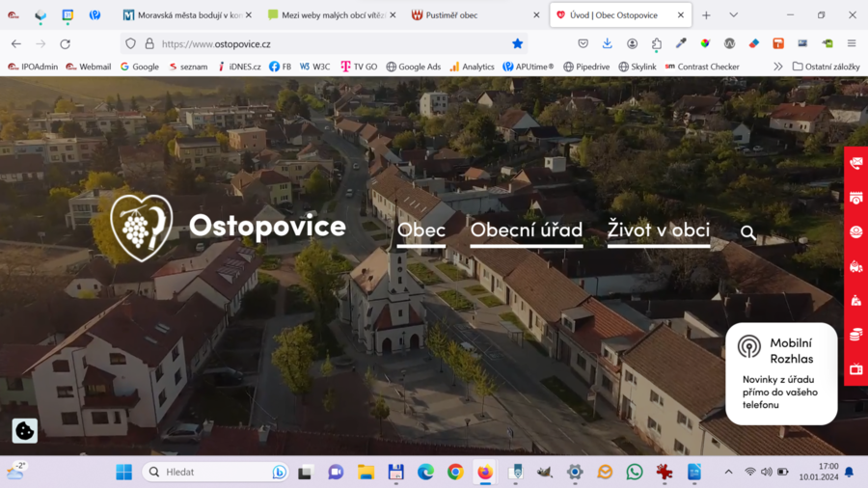List all tabs with the dropdown arrow
This screenshot has width=868, height=488.
[733, 15]
